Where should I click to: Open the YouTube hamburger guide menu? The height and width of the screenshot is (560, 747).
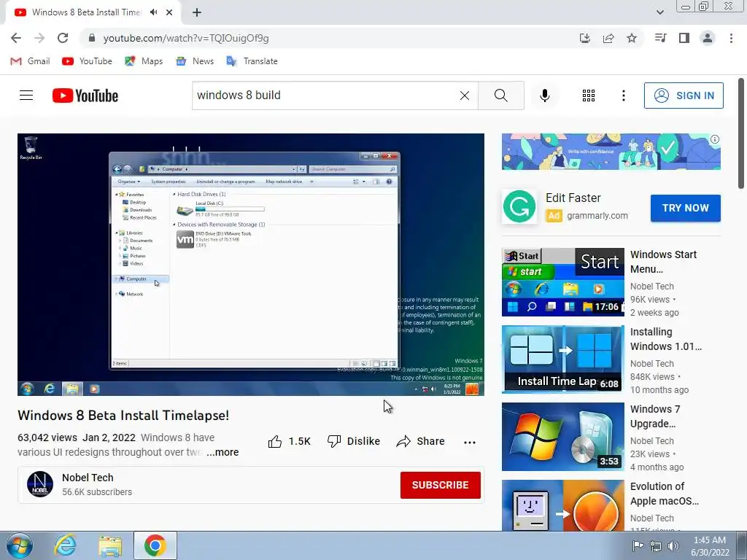(x=26, y=96)
